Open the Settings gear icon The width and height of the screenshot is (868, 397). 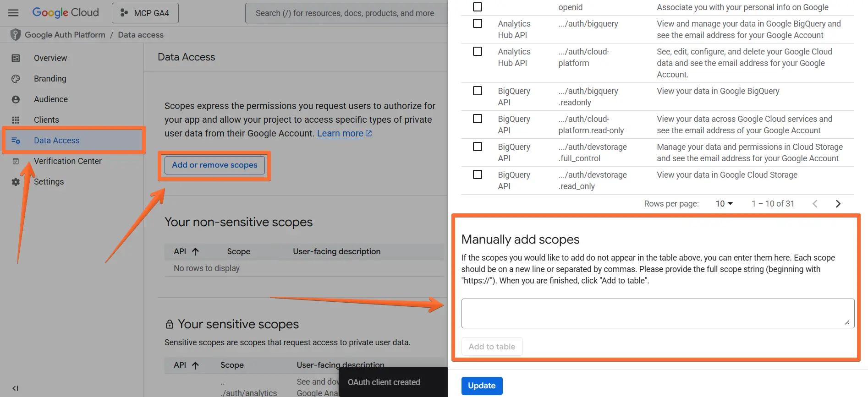click(16, 181)
